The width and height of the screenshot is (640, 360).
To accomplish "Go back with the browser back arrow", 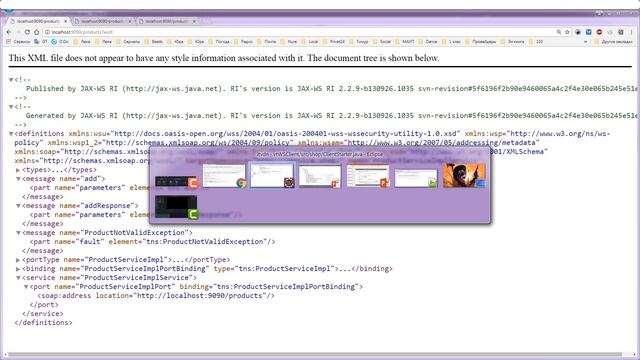I will click(9, 32).
